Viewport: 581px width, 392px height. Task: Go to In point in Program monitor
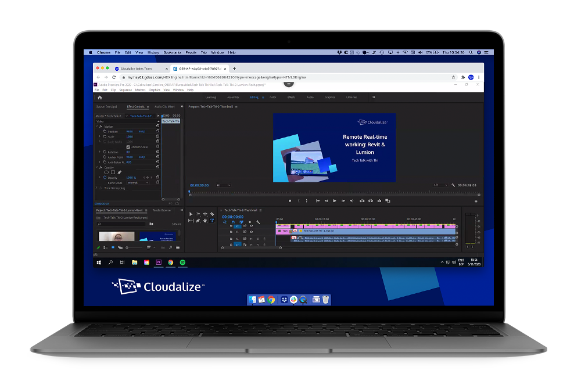click(318, 201)
